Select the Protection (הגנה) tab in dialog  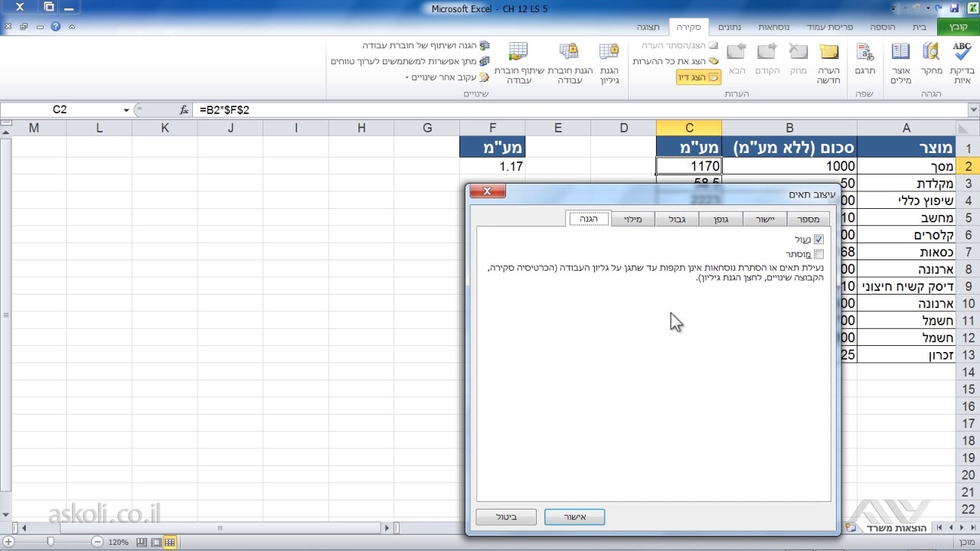click(x=589, y=219)
